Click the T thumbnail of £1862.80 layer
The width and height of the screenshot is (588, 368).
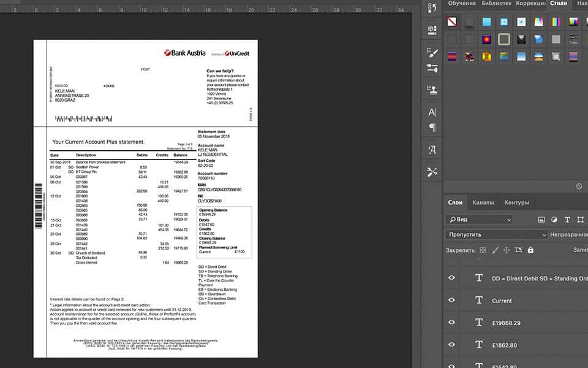(x=479, y=344)
